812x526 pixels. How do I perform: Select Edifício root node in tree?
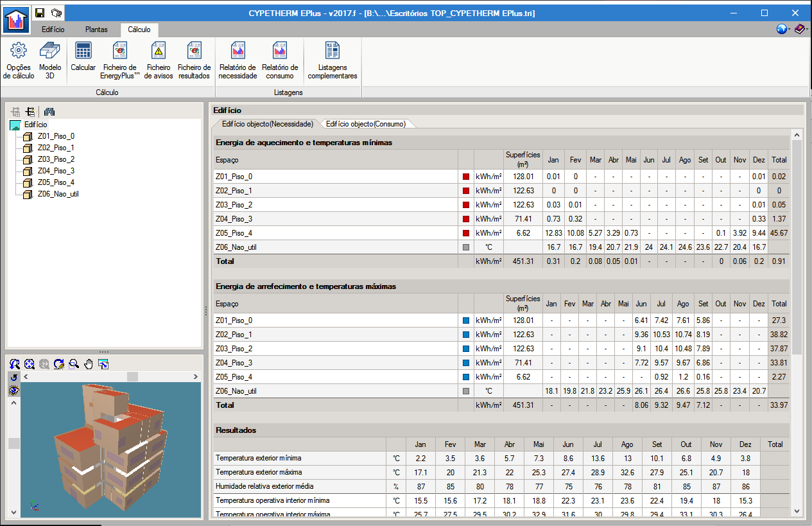[x=36, y=125]
